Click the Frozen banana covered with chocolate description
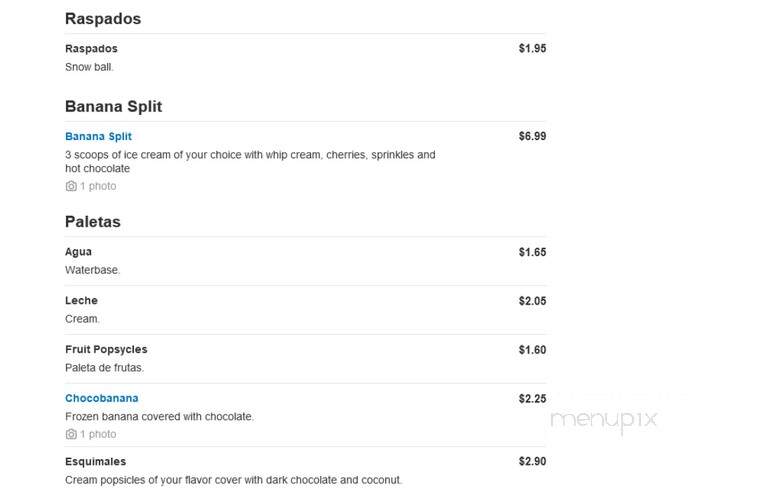783x502 pixels. click(159, 417)
